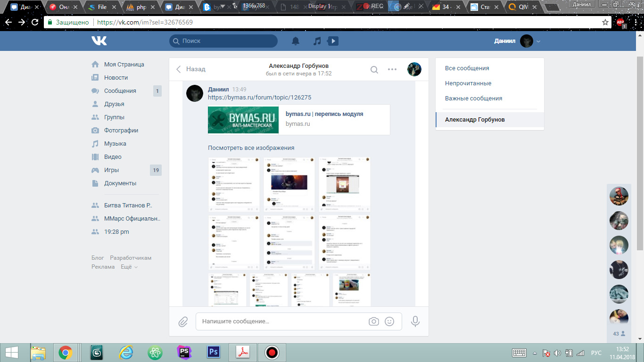
Task: Click the paperclip attach icon
Action: pos(183,321)
